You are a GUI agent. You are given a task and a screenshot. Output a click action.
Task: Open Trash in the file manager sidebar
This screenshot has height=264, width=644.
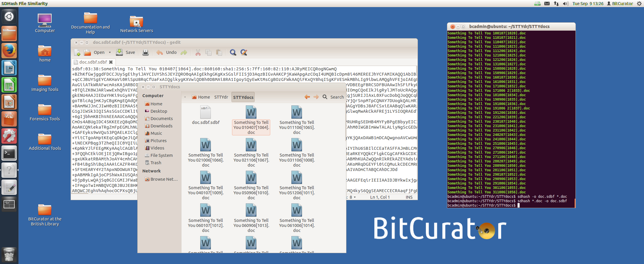(156, 163)
